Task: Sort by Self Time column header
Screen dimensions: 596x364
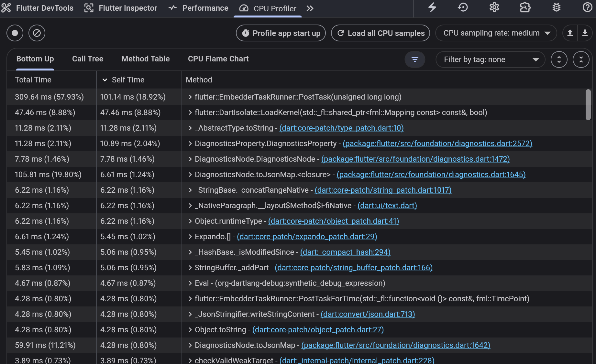Action: click(128, 80)
